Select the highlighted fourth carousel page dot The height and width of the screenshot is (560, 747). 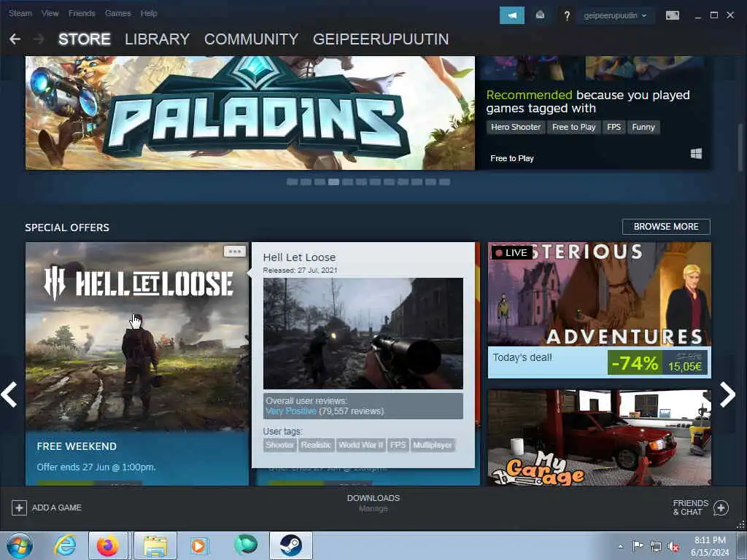pyautogui.click(x=333, y=182)
